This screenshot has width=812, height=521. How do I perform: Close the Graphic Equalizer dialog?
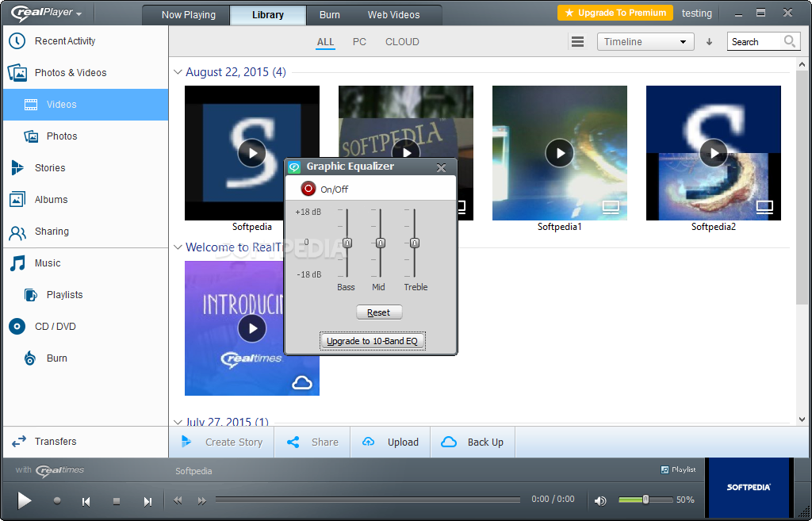point(441,167)
